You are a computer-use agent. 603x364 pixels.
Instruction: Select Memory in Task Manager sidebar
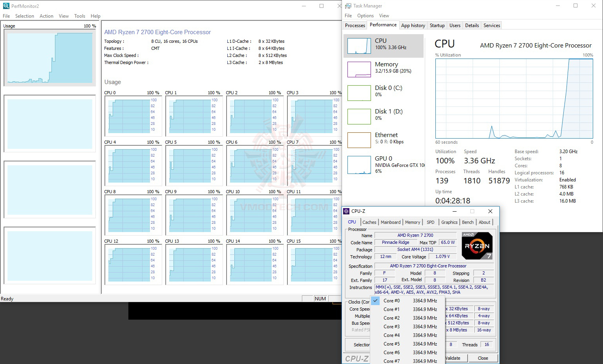[384, 70]
